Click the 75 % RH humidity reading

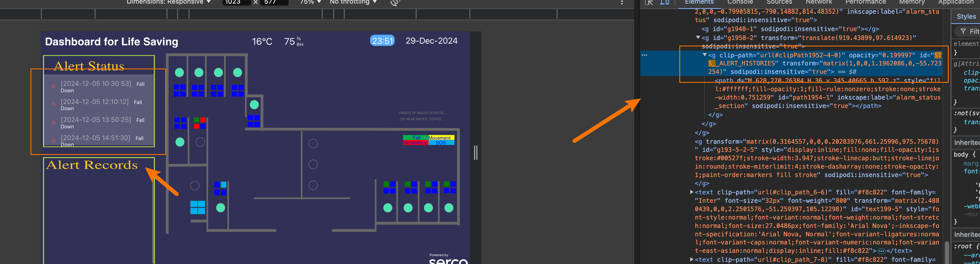click(x=294, y=41)
